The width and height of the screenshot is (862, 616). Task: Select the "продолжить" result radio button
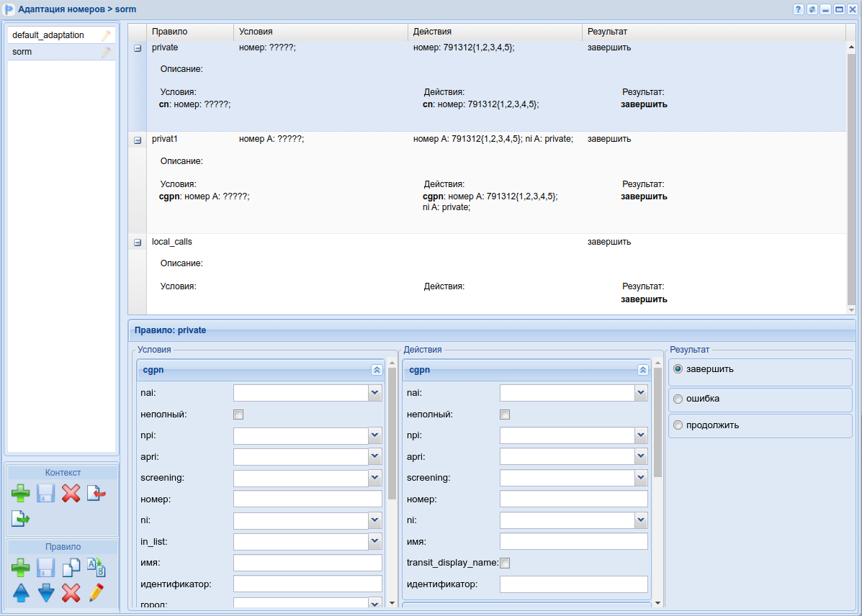pyautogui.click(x=678, y=425)
